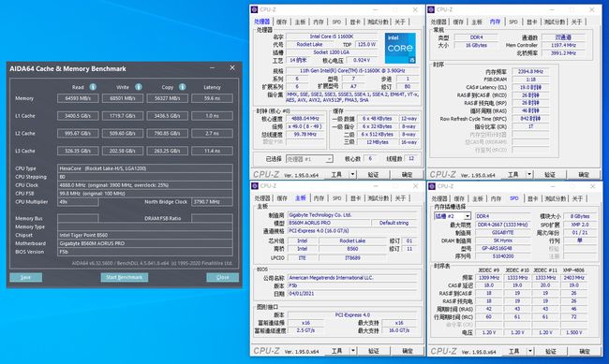Switch to 内存 tab in mainboard CPU-Z window

coord(319,198)
